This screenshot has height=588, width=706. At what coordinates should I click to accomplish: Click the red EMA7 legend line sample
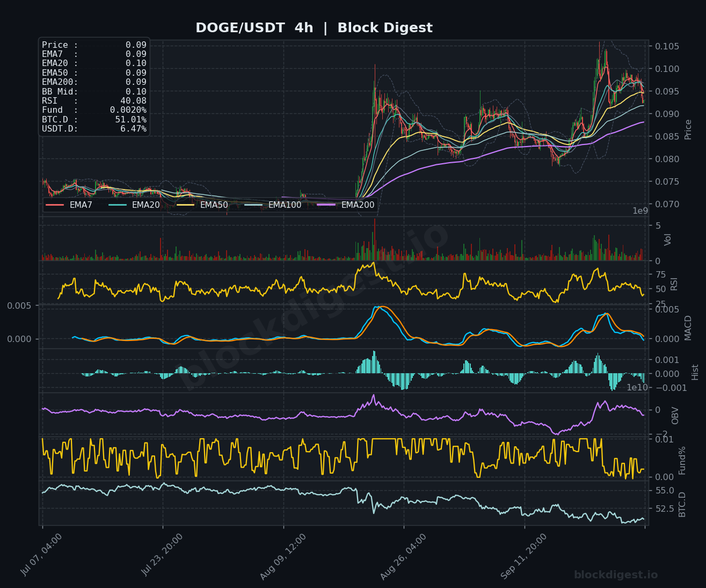click(55, 205)
